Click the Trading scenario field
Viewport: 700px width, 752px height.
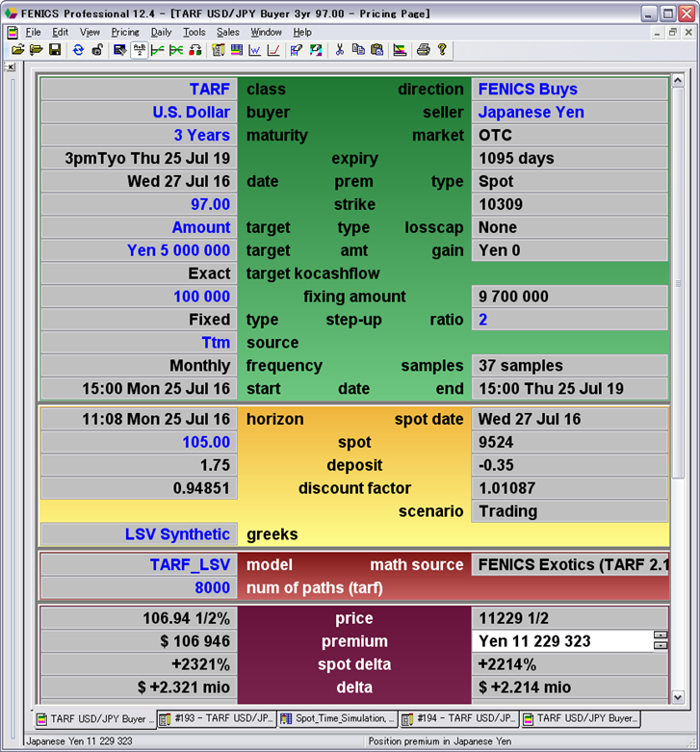click(x=570, y=511)
